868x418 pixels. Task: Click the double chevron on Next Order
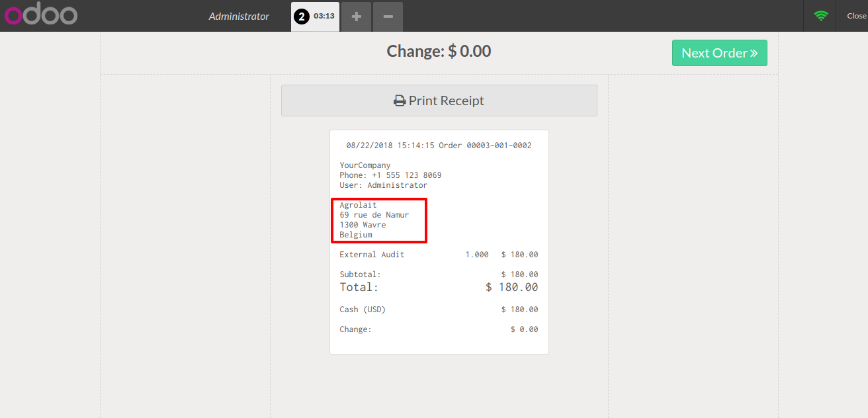[754, 53]
